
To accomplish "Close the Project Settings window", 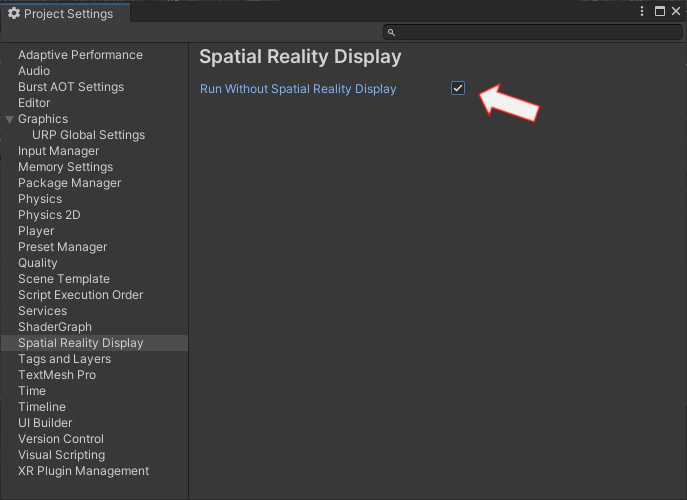I will (675, 11).
